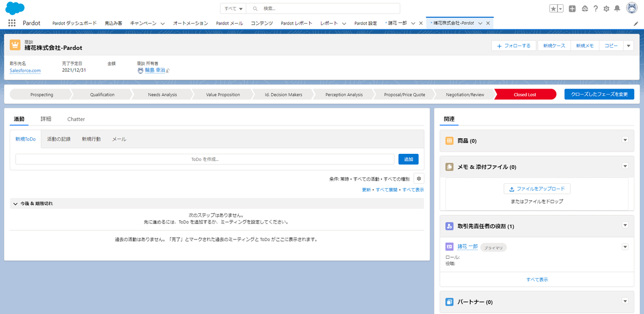
Task: Open the favorites list dropdown arrow
Action: point(561,9)
